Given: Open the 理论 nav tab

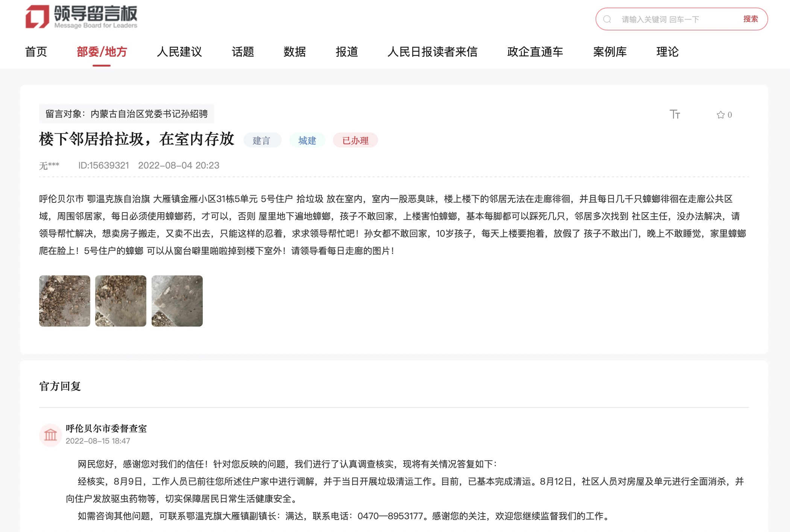Looking at the screenshot, I should 667,52.
